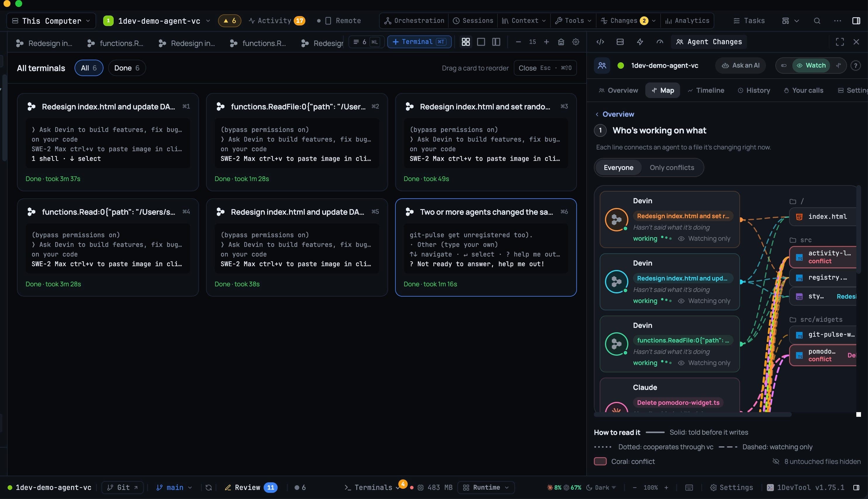Select the Only conflicts filter
The width and height of the screenshot is (868, 499).
672,168
